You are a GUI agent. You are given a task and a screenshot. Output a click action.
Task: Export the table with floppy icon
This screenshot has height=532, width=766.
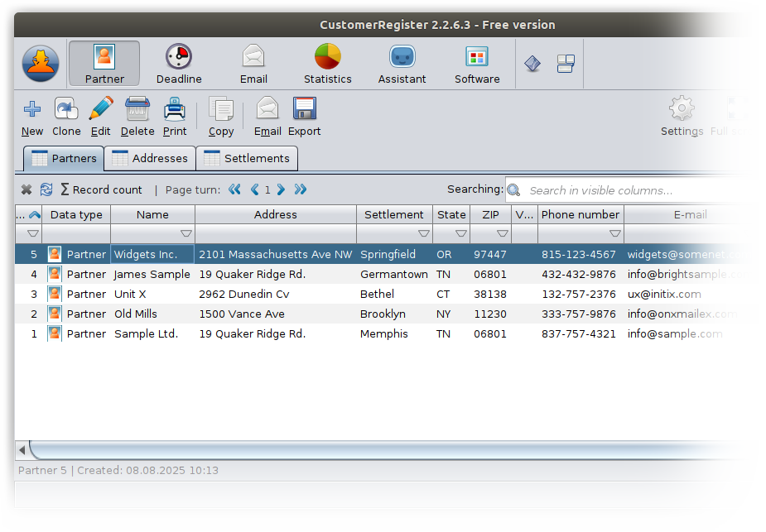[x=305, y=117]
